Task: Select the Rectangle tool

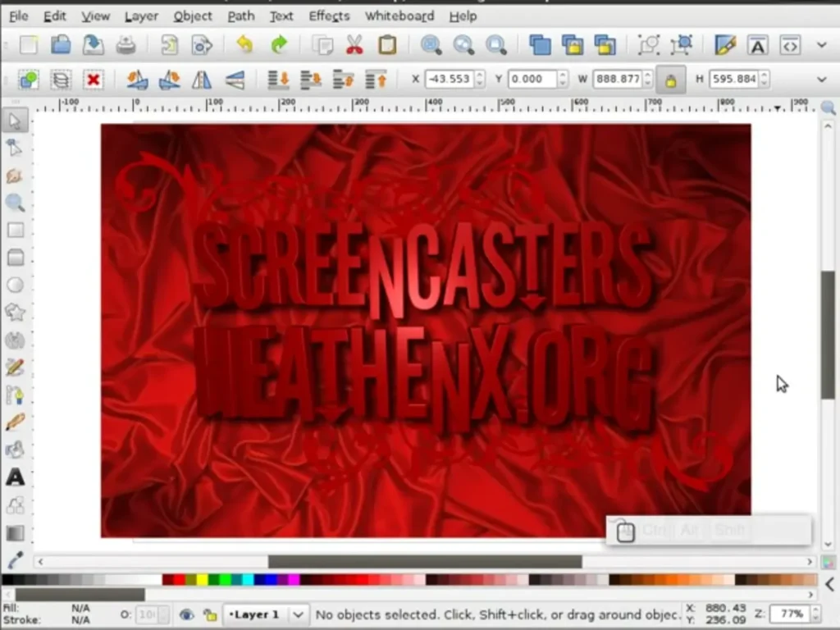Action: 15,230
